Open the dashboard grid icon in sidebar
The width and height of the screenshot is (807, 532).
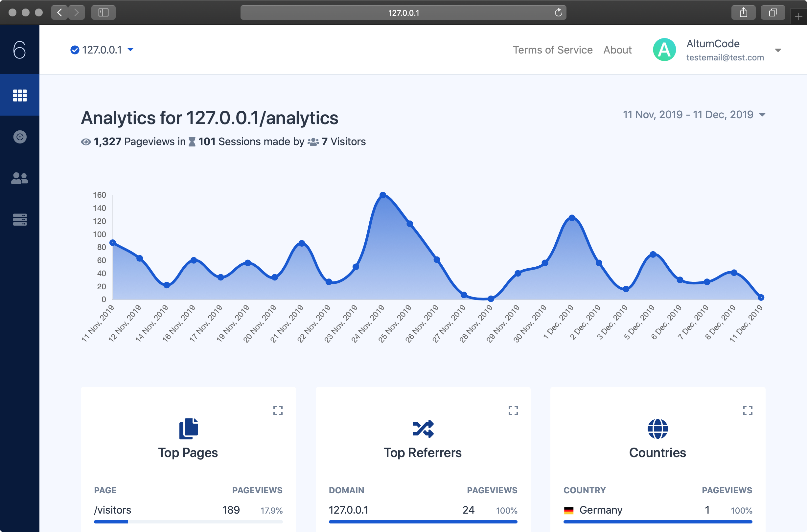point(20,95)
